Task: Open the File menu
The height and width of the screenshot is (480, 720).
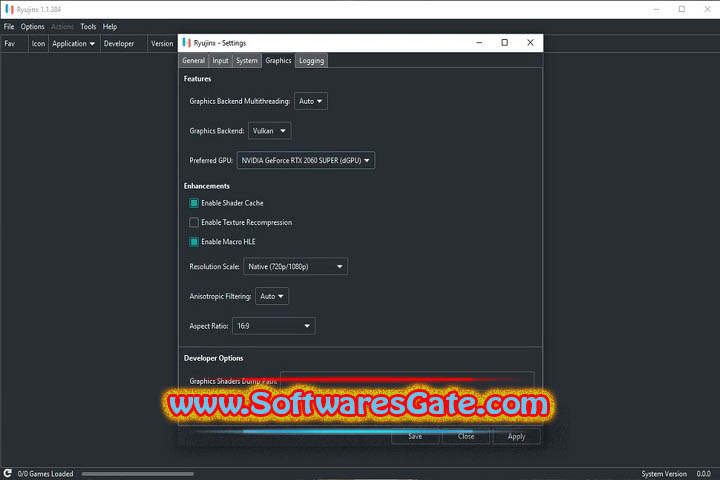Action: 9,27
